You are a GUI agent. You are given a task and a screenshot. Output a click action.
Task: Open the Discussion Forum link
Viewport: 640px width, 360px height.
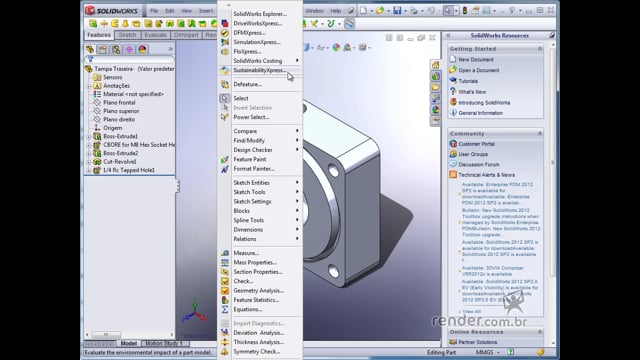[x=479, y=164]
